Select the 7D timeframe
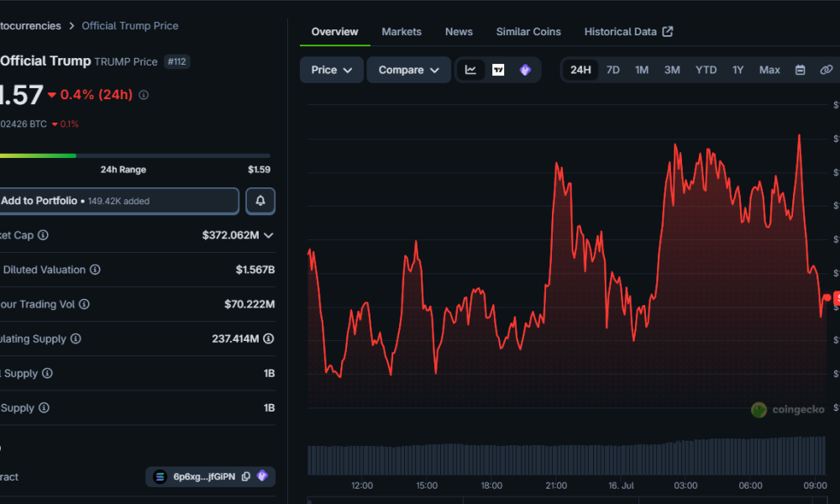840x504 pixels. click(x=613, y=71)
